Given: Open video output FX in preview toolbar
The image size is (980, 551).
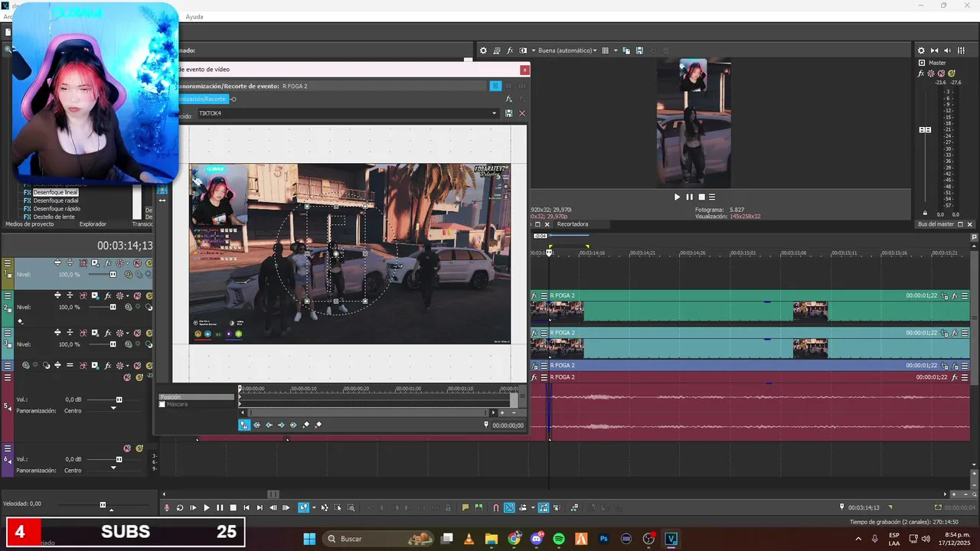Looking at the screenshot, I should (x=510, y=51).
